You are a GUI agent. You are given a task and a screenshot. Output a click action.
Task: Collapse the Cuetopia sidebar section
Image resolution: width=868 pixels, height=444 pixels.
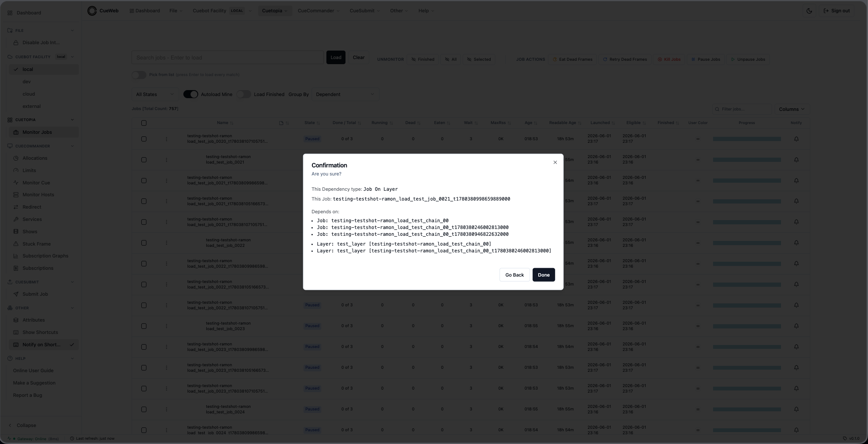click(41, 120)
